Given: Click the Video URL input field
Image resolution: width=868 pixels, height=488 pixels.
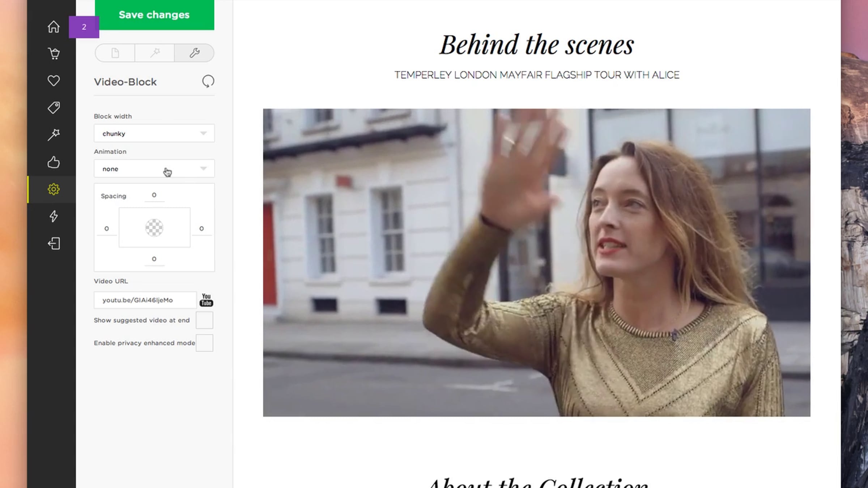Looking at the screenshot, I should (x=145, y=300).
